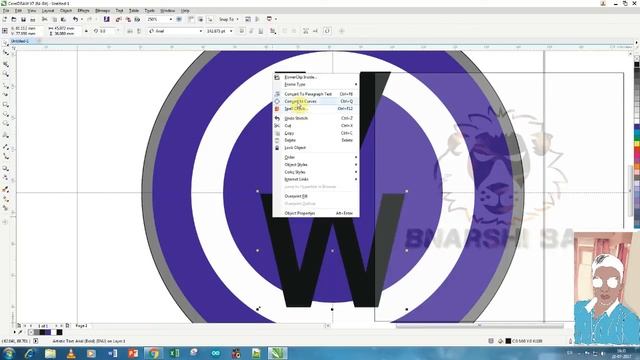Viewport: 640px width, 360px height.
Task: Select the Pick tool in toolbox
Action: 6,43
